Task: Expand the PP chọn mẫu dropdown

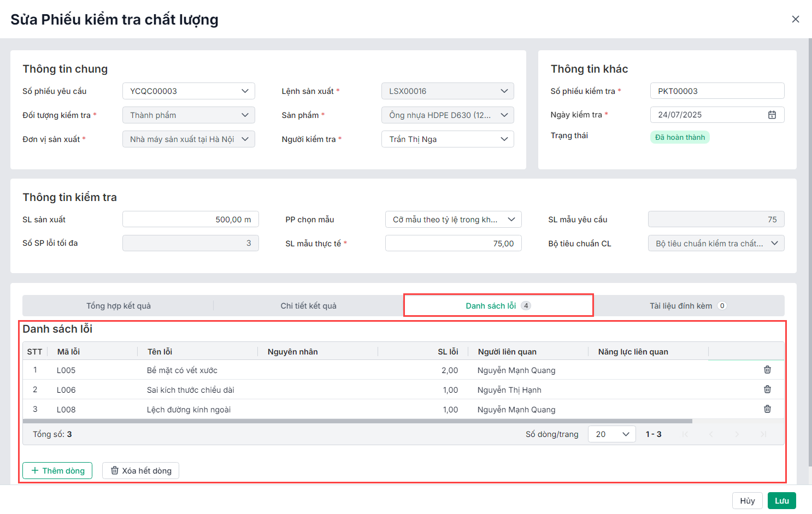Action: [x=511, y=220]
